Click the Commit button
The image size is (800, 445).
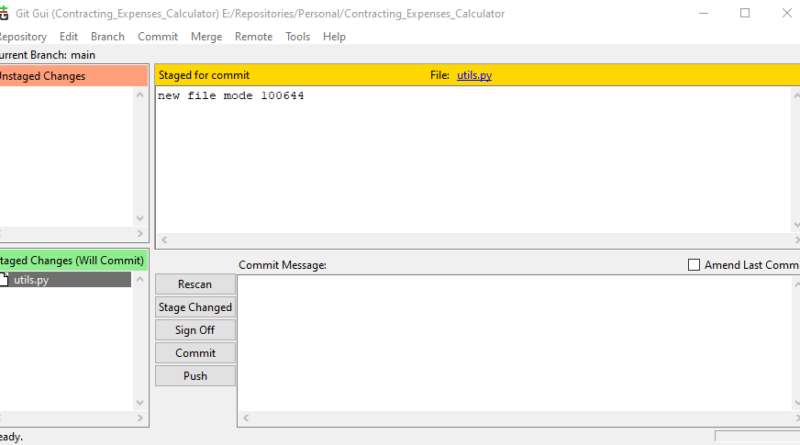coord(195,353)
